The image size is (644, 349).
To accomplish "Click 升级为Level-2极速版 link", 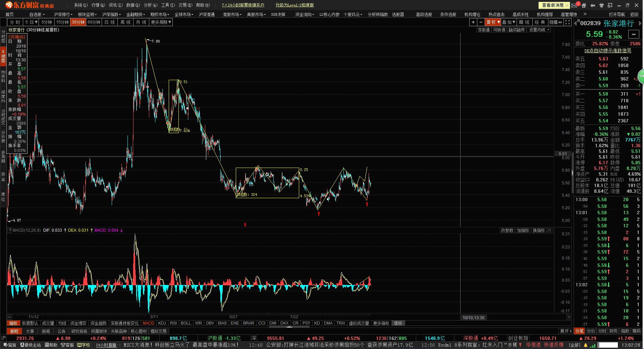I will pyautogui.click(x=295, y=5).
